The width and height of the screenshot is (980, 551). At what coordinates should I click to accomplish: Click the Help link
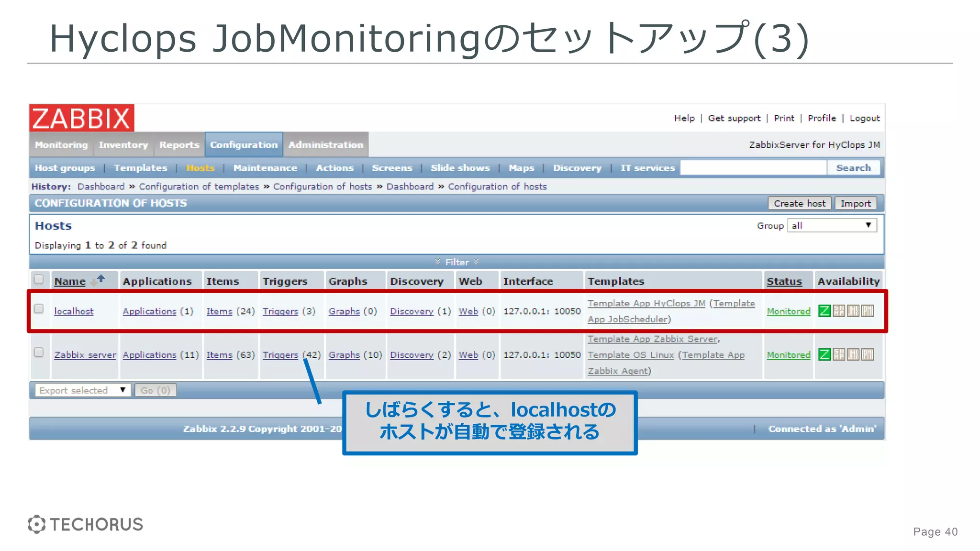684,118
